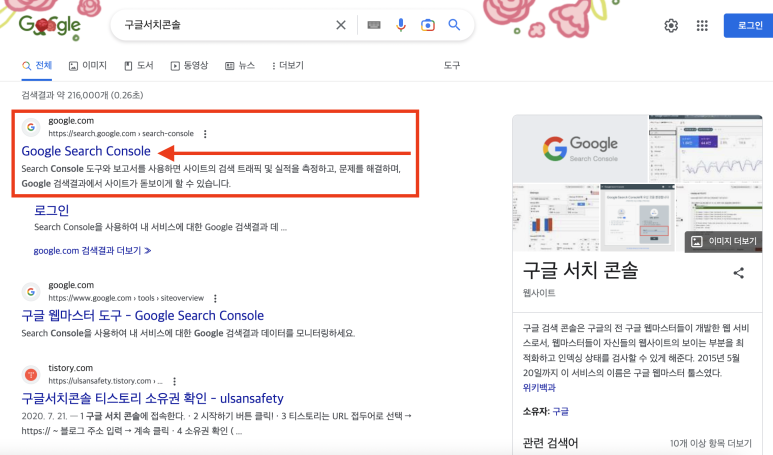Viewport: 773px width, 455px height.
Task: Switch to the 도서 tab
Action: (x=139, y=66)
